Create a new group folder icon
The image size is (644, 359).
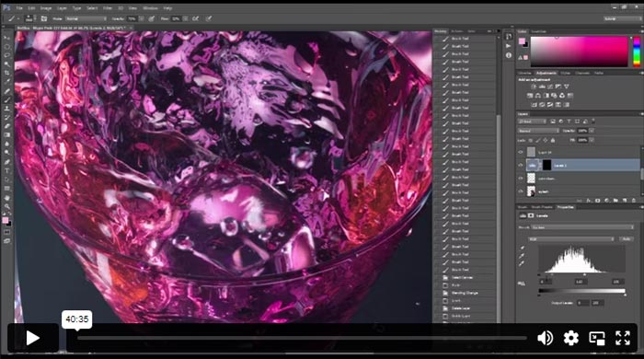click(615, 201)
